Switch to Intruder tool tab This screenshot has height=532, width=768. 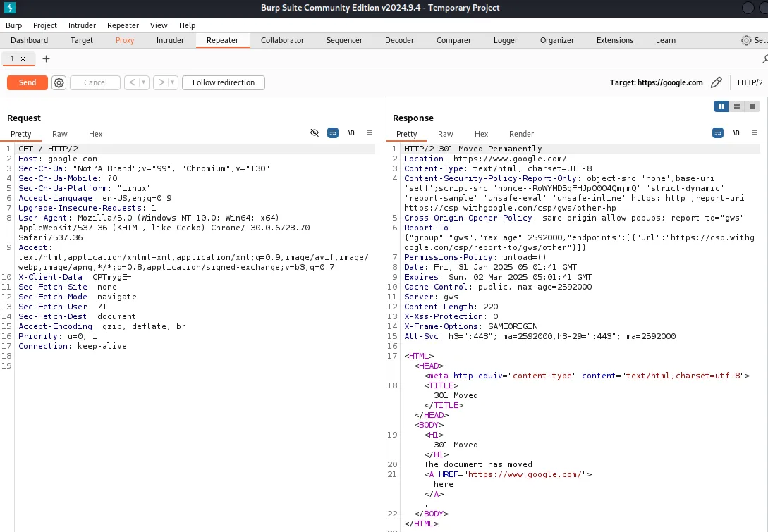point(170,40)
